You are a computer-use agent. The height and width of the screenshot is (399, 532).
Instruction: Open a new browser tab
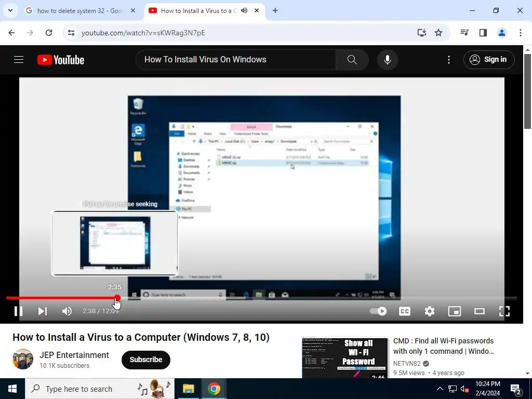(275, 11)
